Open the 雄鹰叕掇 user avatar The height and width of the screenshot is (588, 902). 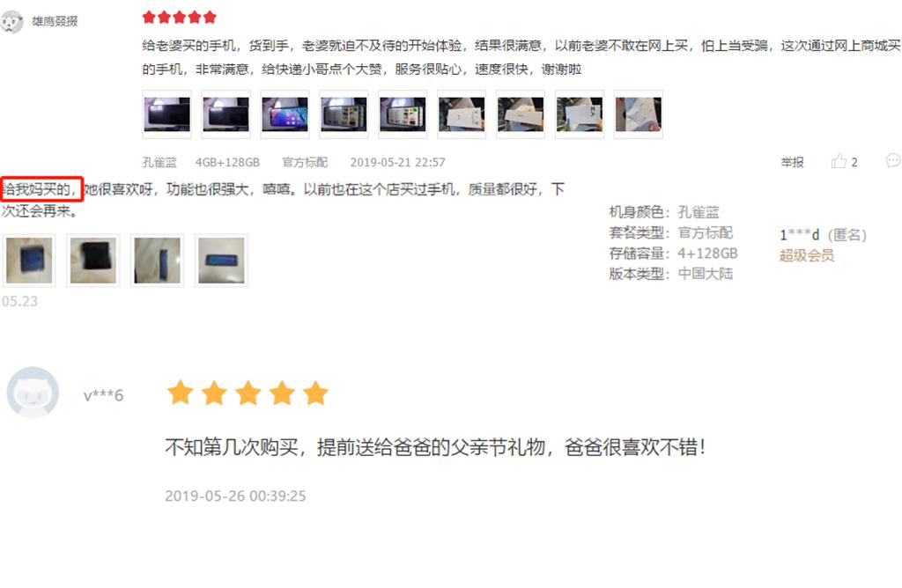pos(11,22)
